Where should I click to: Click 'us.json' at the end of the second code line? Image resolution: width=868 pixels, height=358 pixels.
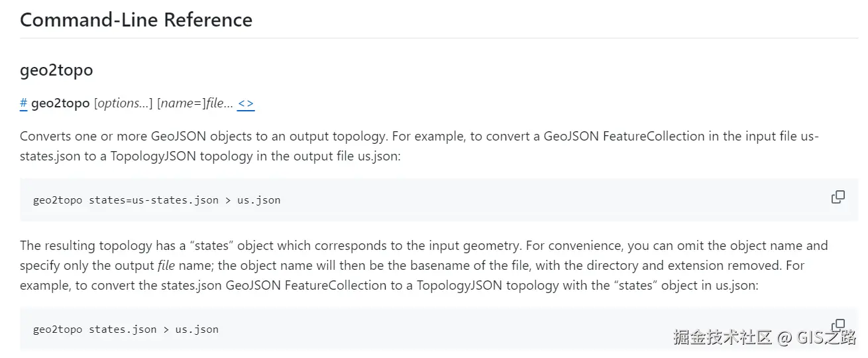pos(197,329)
